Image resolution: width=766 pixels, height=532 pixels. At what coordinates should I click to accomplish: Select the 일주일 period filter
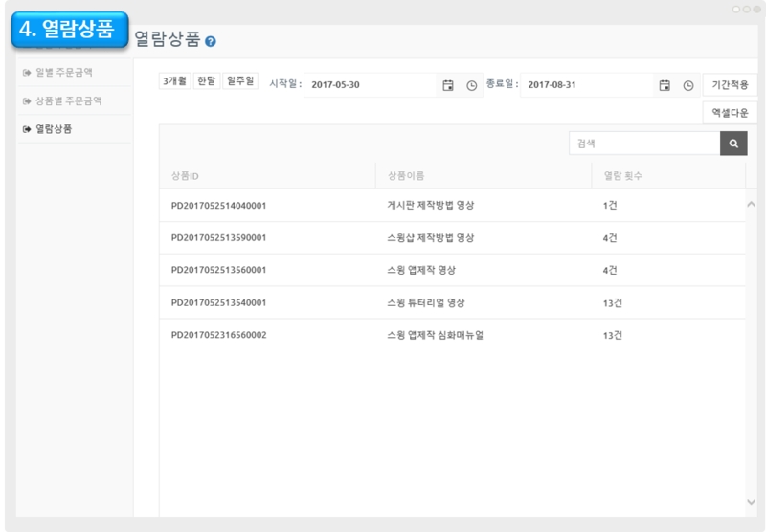coord(240,82)
